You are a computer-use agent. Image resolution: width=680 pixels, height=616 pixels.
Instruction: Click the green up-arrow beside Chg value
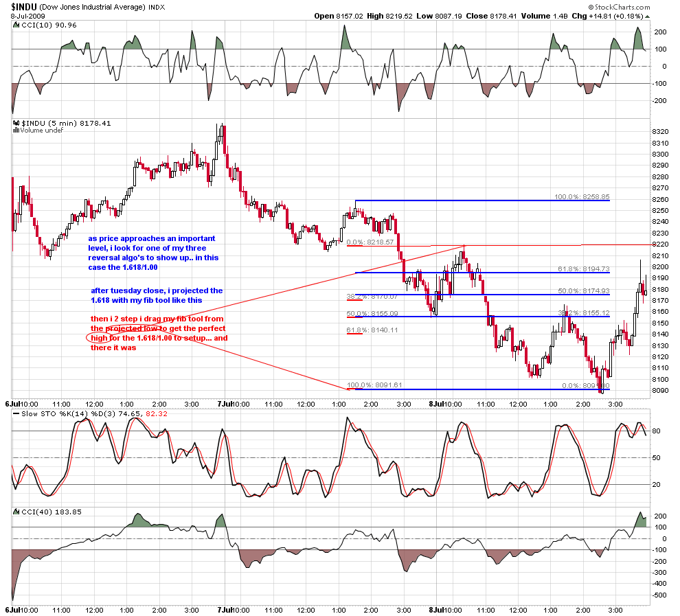(648, 16)
